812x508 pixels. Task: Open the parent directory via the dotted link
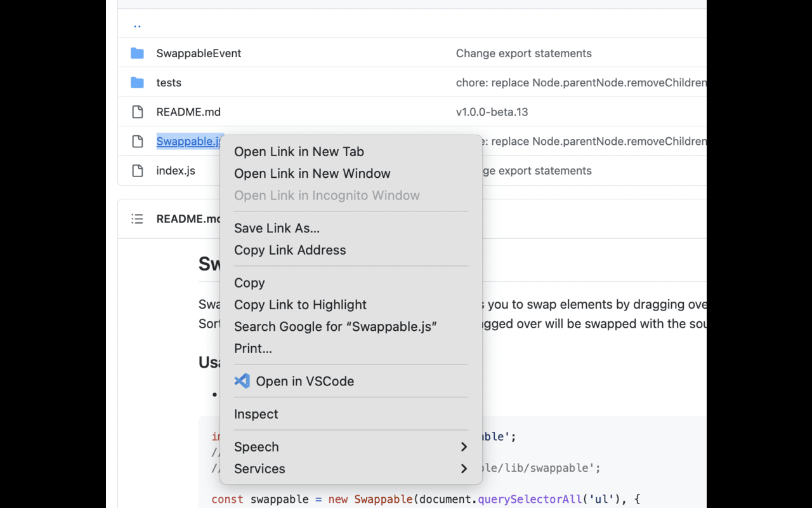click(x=137, y=25)
